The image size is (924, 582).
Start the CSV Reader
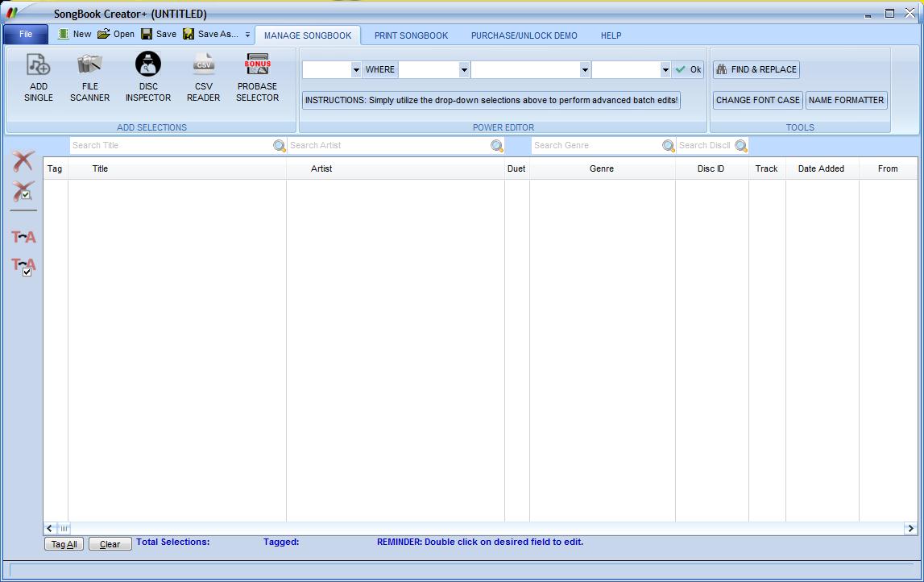(x=203, y=77)
